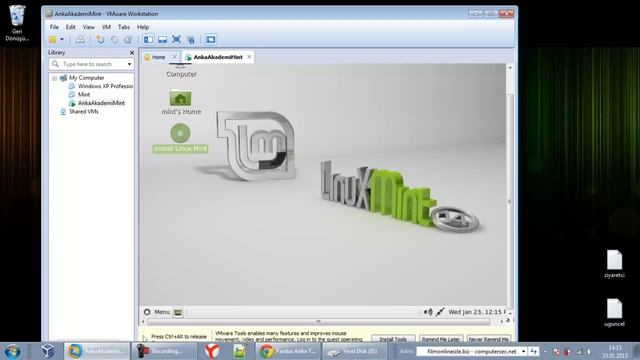Click the Install Tools button
Screen dimensions: 640x360
click(x=393, y=339)
